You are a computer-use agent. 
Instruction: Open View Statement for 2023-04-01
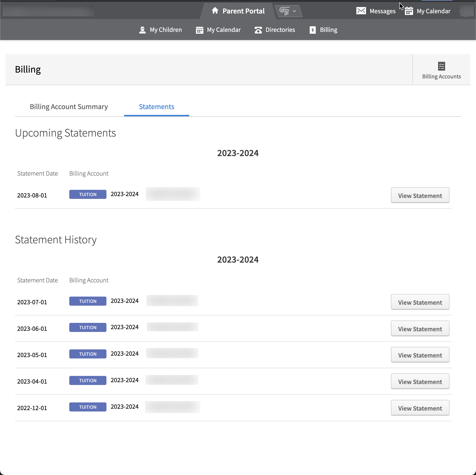point(420,381)
